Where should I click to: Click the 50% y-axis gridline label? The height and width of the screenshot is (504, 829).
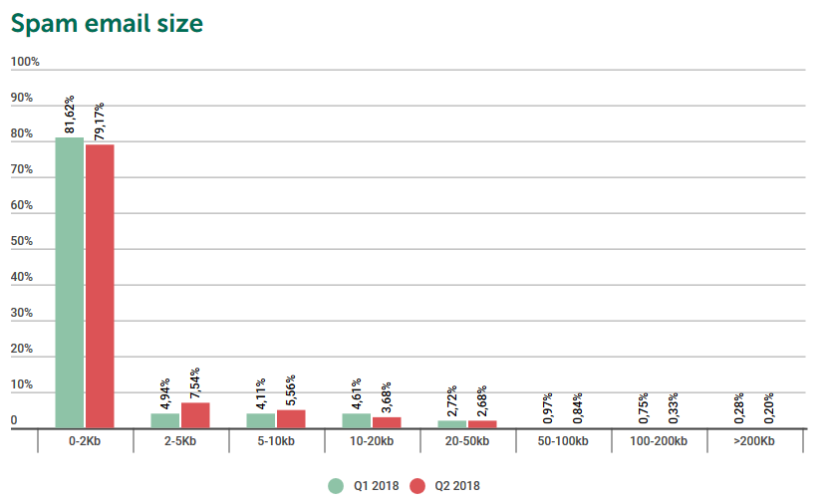click(x=22, y=242)
